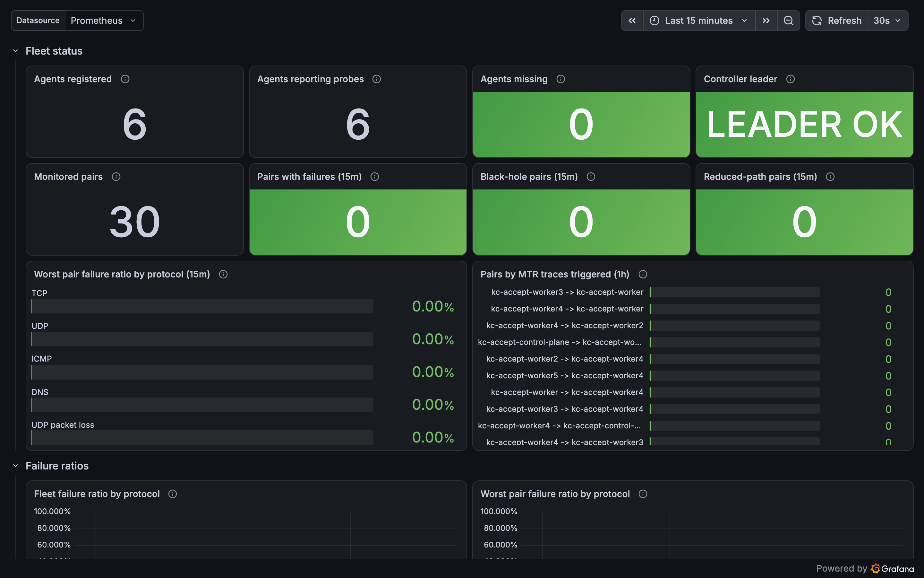Click the Agents registered panel title
The width and height of the screenshot is (924, 578).
click(x=73, y=79)
